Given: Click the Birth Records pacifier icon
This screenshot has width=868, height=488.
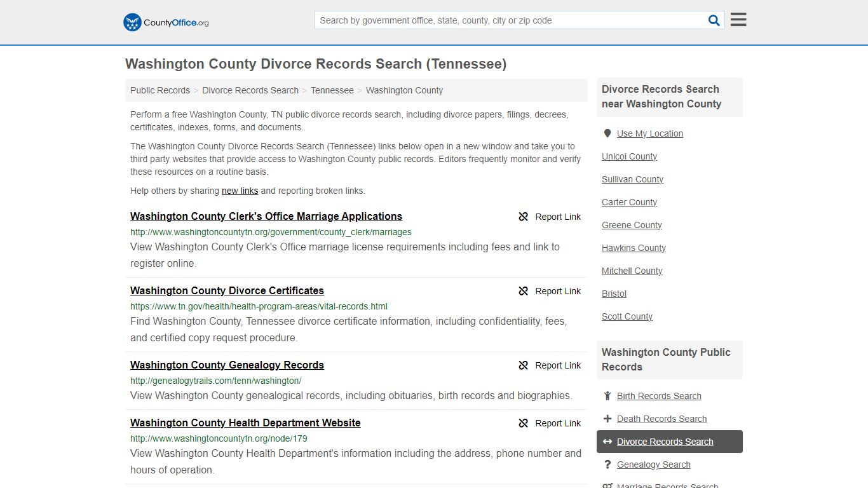Looking at the screenshot, I should [607, 396].
